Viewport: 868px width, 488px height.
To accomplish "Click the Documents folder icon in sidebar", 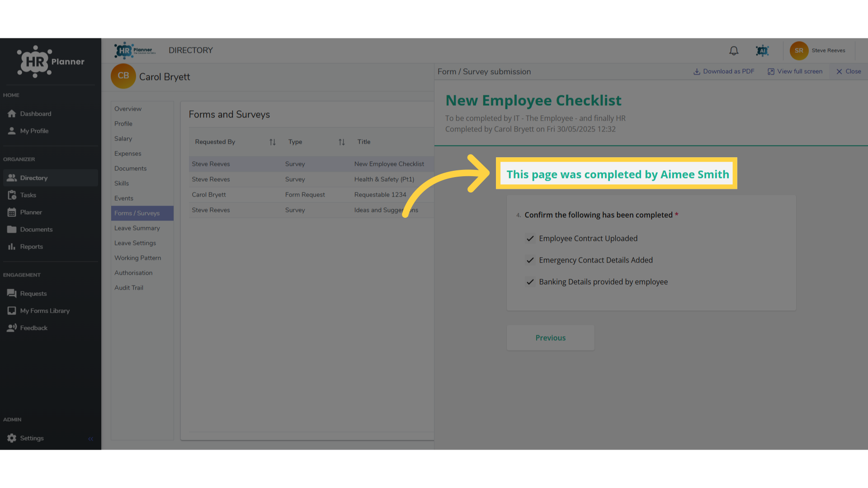I will (x=12, y=229).
